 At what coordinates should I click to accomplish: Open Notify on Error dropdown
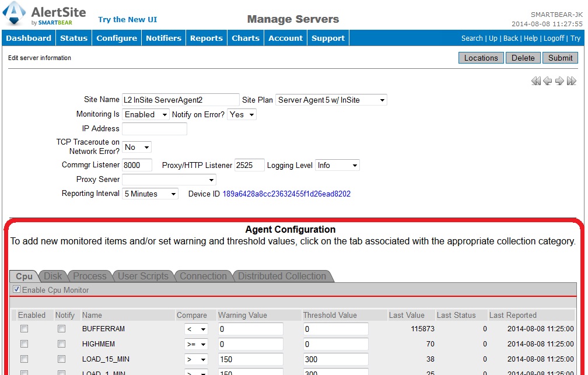(x=242, y=114)
